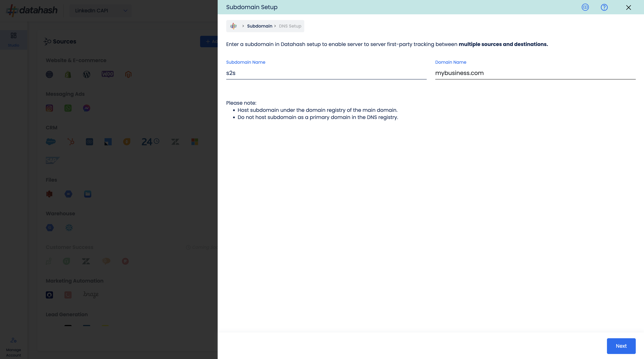The width and height of the screenshot is (644, 359).
Task: Click the Subdomain Name input field
Action: coord(326,73)
